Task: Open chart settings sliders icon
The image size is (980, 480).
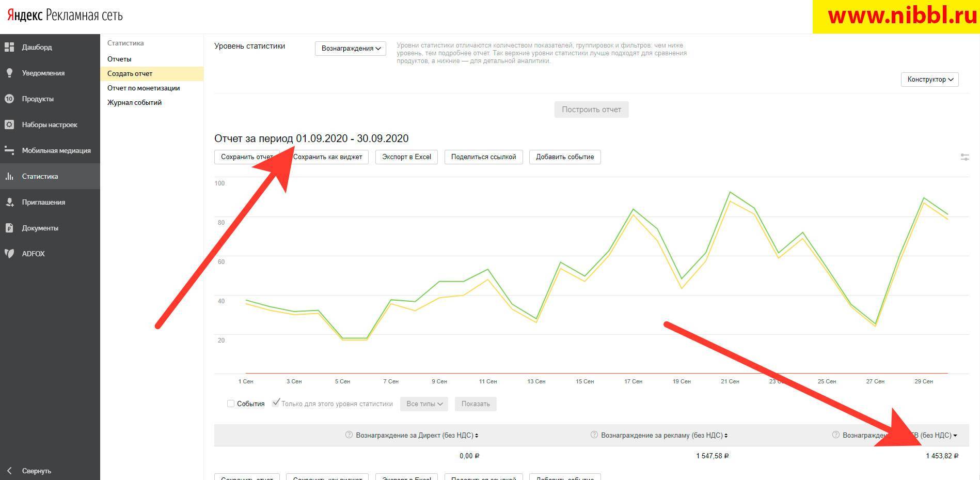Action: (x=964, y=157)
